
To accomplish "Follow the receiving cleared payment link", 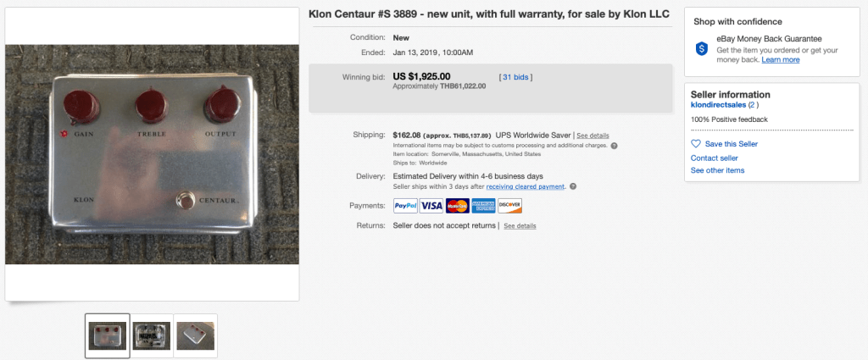I will [x=526, y=186].
